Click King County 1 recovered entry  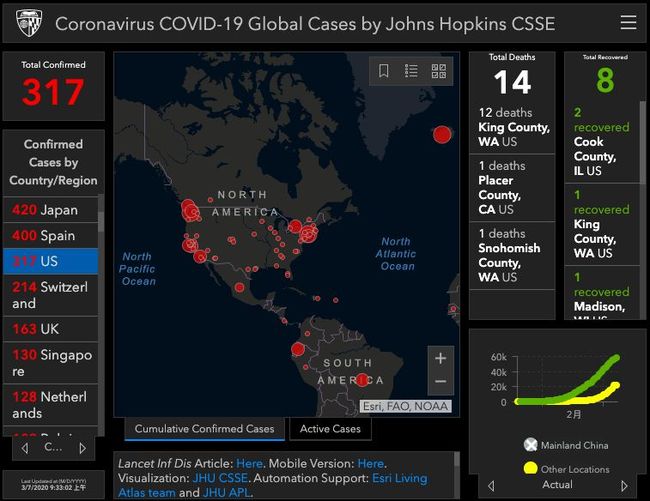[602, 224]
